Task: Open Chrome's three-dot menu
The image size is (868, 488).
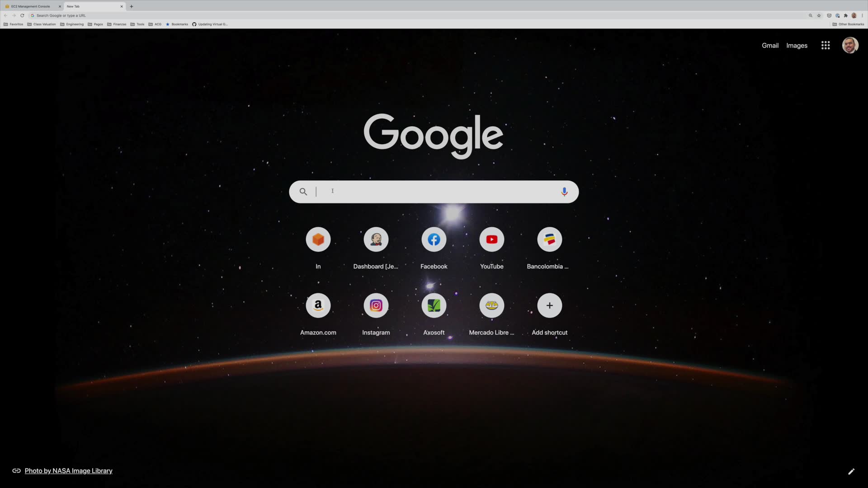Action: [862, 15]
